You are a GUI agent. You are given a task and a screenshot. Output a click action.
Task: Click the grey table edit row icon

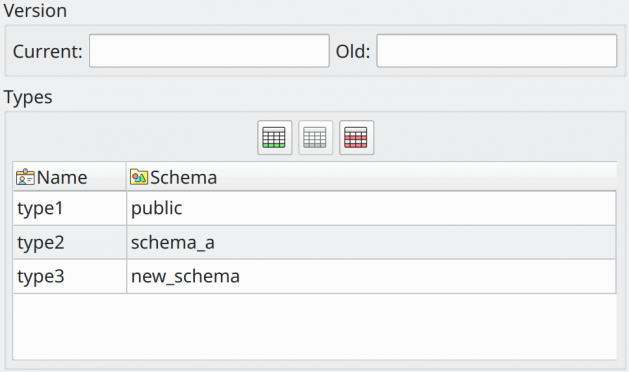[315, 137]
